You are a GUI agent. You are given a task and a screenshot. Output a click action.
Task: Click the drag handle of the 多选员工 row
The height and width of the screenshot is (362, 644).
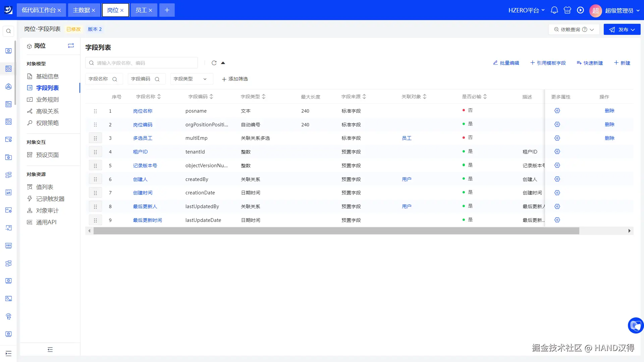[95, 138]
